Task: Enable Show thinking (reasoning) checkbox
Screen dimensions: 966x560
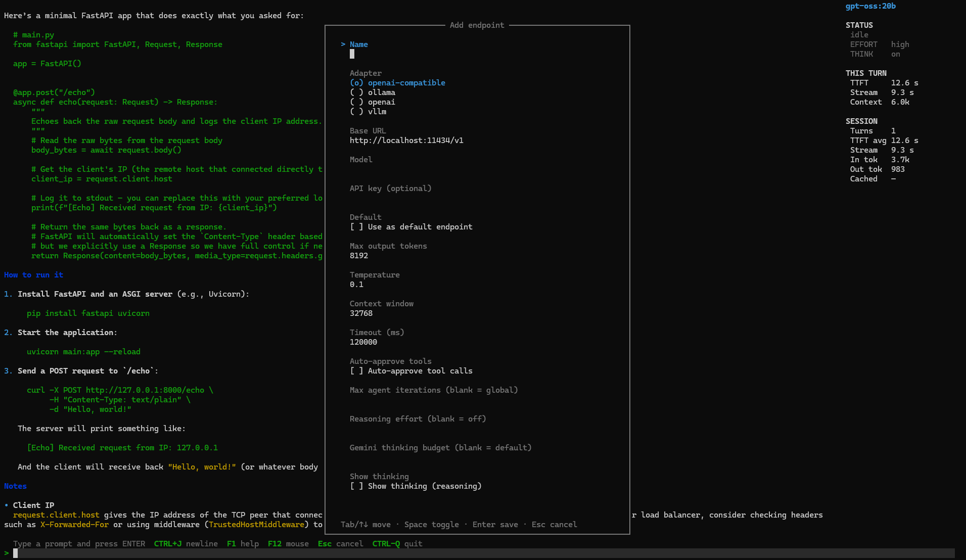Action: click(416, 486)
